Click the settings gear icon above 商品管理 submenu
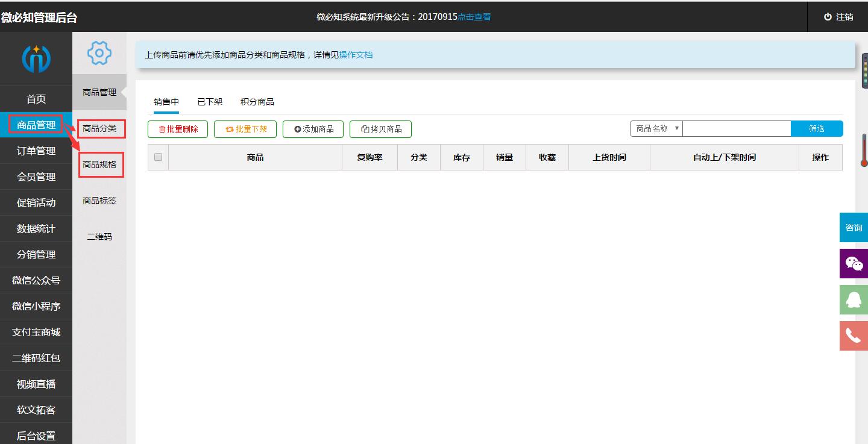Screen dimensions: 868x444 tap(99, 53)
